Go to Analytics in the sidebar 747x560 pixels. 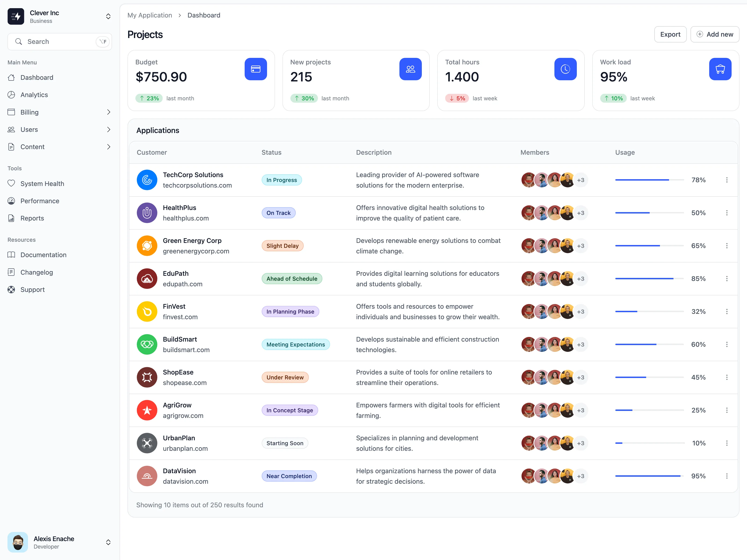point(34,95)
